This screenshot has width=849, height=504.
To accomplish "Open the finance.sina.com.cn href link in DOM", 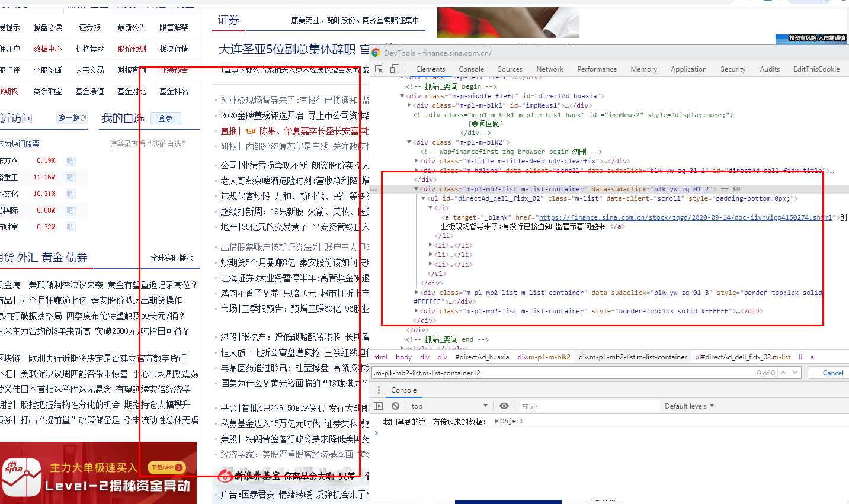I will click(685, 217).
